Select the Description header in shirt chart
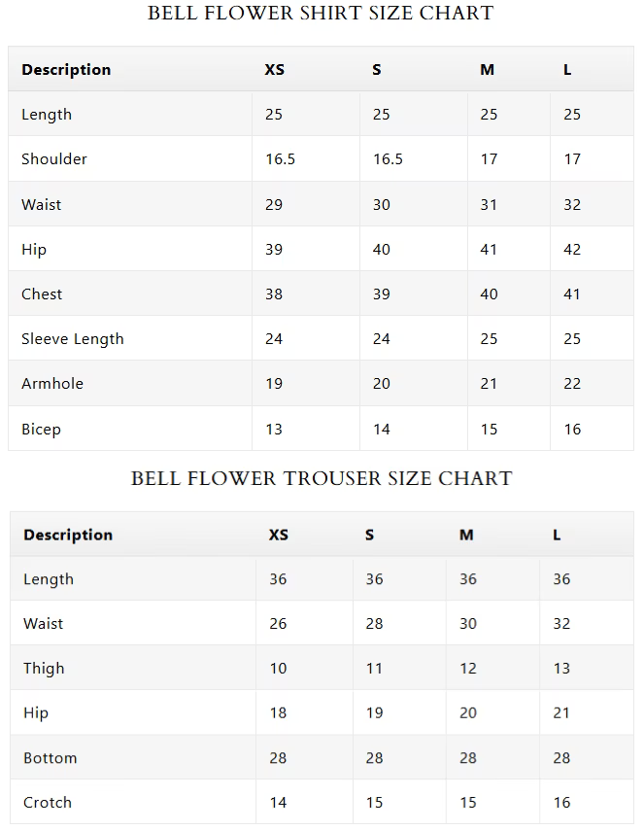 (66, 69)
